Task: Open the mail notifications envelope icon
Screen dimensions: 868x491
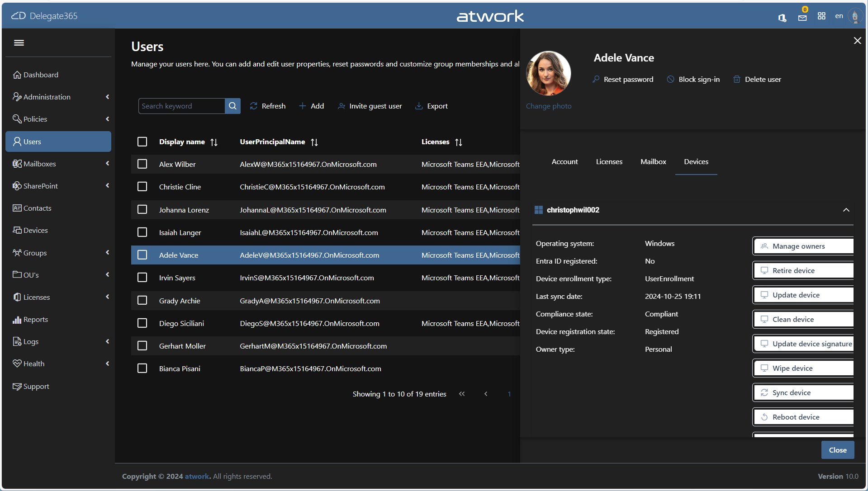Action: point(802,18)
